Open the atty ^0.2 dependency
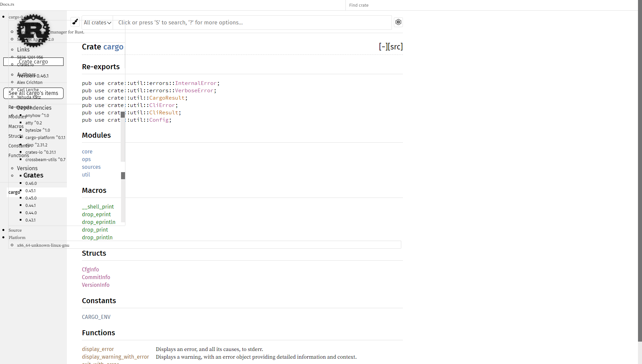 (33, 123)
